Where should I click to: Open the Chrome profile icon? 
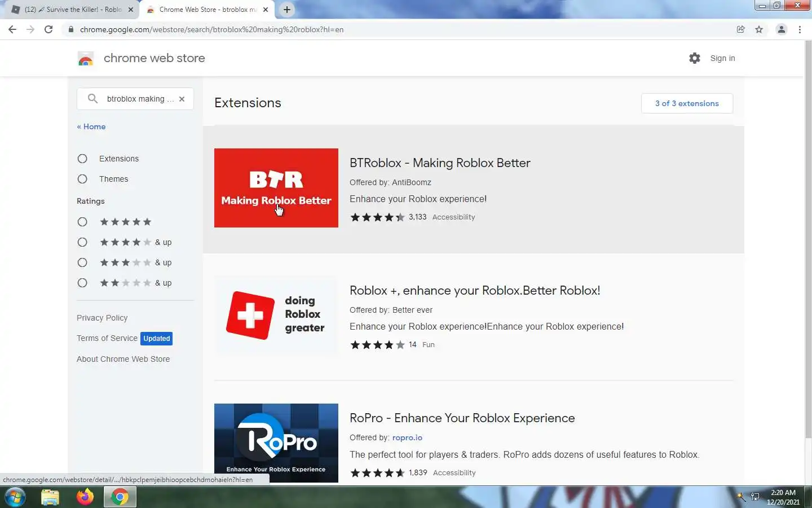pyautogui.click(x=782, y=29)
